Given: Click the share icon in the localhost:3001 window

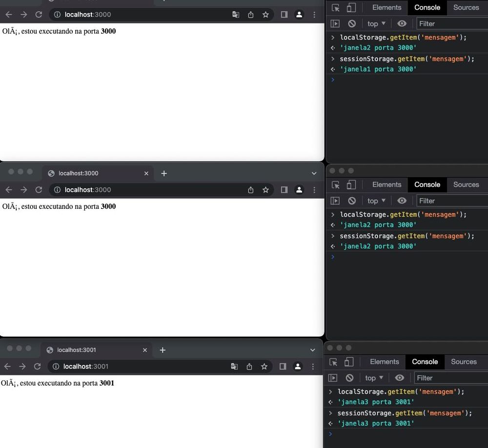Looking at the screenshot, I should pyautogui.click(x=249, y=367).
